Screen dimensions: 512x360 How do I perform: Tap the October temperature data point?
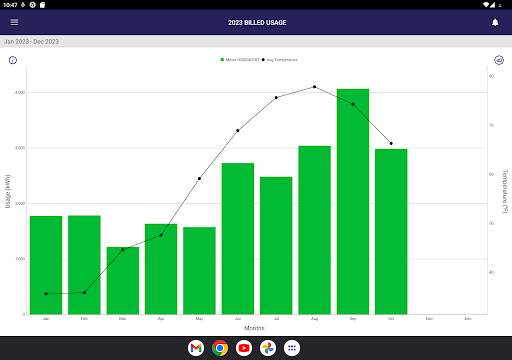[x=391, y=143]
